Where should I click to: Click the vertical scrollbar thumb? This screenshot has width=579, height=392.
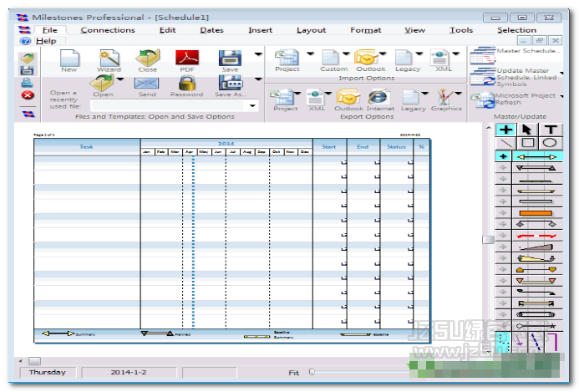tap(488, 240)
